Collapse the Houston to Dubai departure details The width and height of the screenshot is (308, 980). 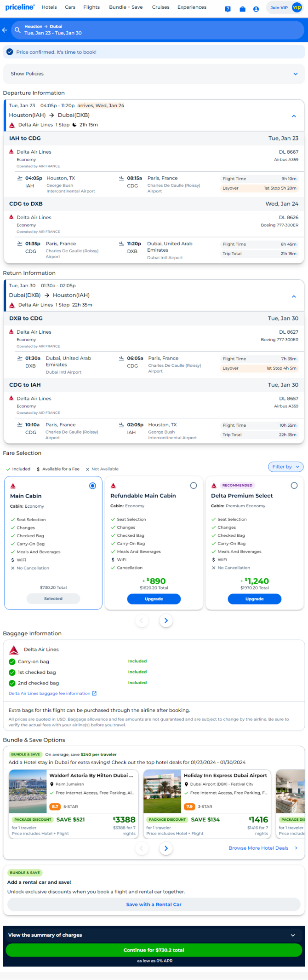pyautogui.click(x=294, y=116)
